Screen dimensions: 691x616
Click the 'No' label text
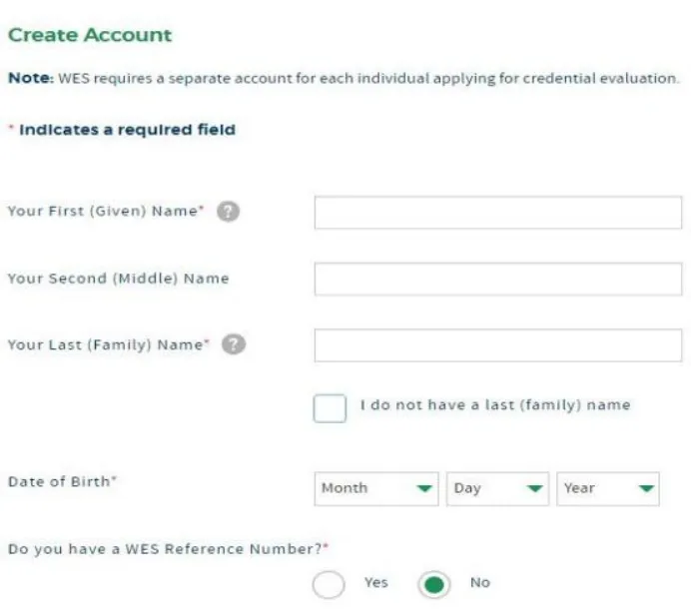(x=480, y=582)
